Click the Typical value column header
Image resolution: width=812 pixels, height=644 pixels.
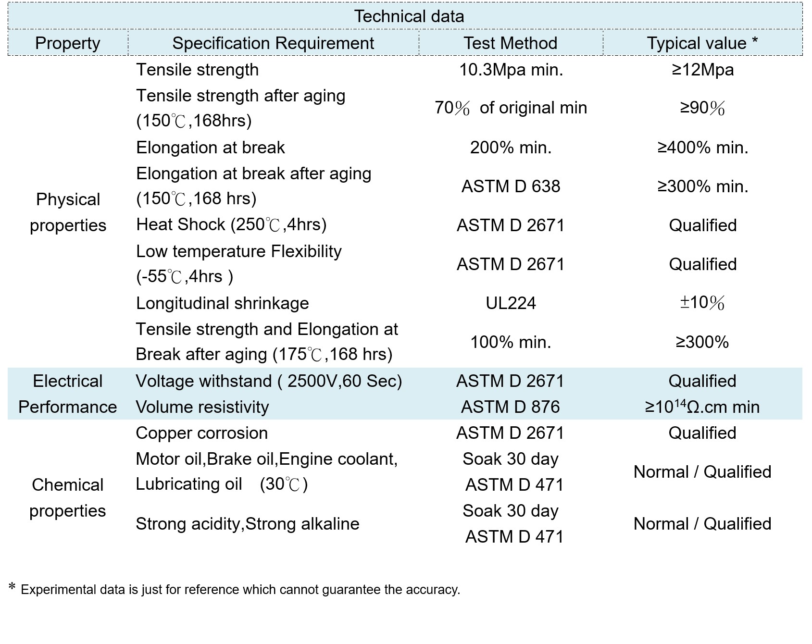702,43
